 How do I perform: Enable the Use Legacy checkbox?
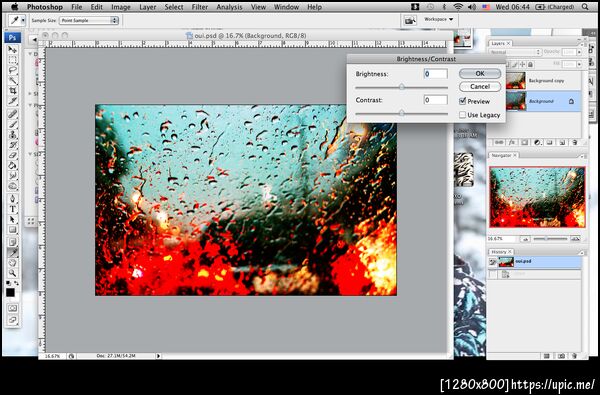[462, 115]
